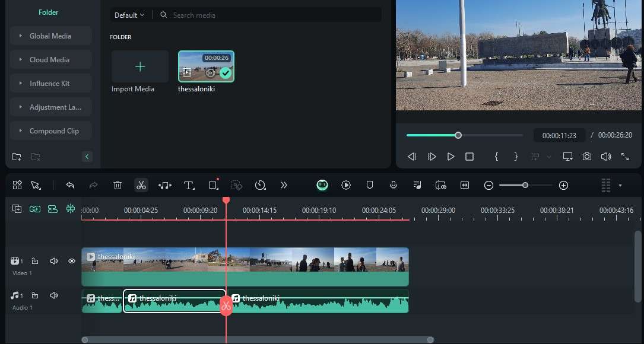Stop the preview playback

pos(469,157)
